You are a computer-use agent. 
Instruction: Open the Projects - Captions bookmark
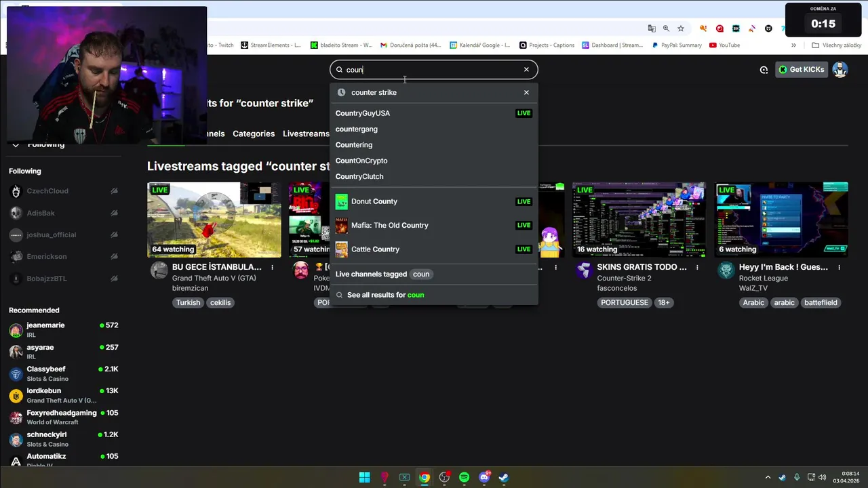[547, 45]
